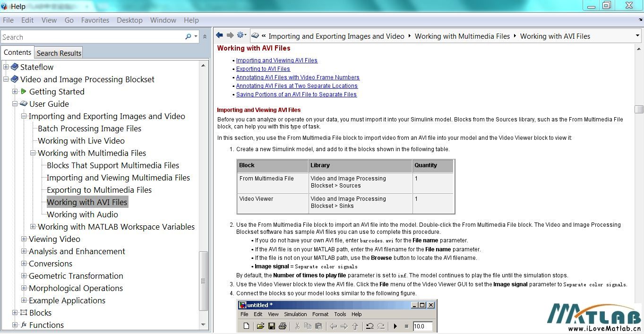644x334 pixels.
Task: Go forward using the gray right arrow
Action: pos(230,35)
